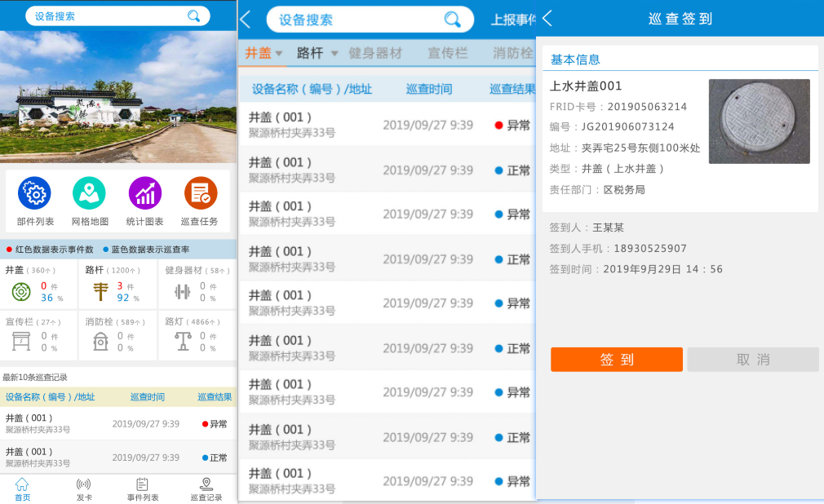The image size is (824, 504).
Task: Click the search magnifier in middle panel
Action: point(453,20)
